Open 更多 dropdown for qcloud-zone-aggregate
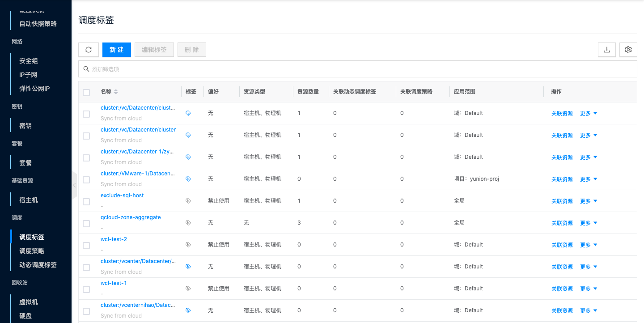The height and width of the screenshot is (323, 644). 589,223
